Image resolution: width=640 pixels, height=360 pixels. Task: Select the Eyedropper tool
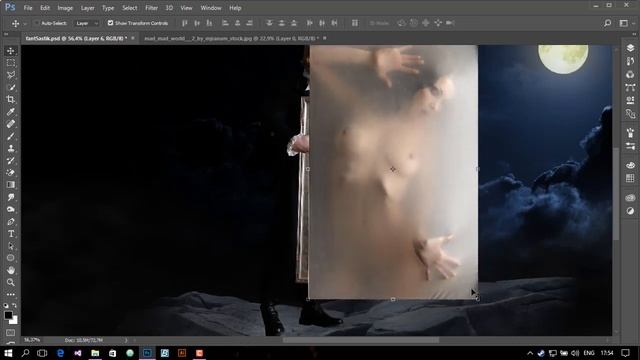click(11, 112)
